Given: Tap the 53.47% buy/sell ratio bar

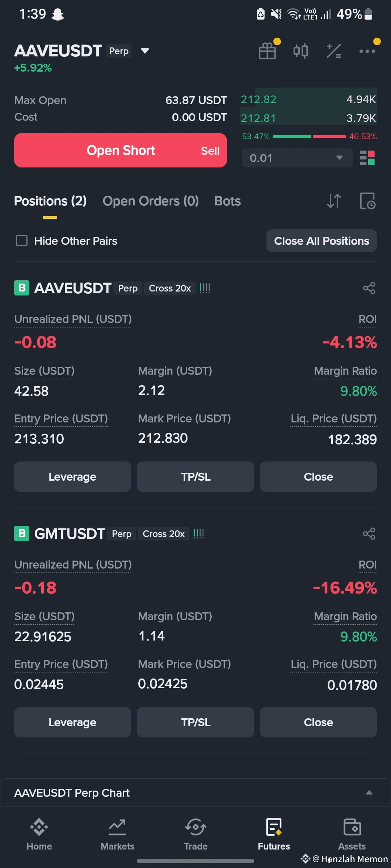Looking at the screenshot, I should (309, 137).
